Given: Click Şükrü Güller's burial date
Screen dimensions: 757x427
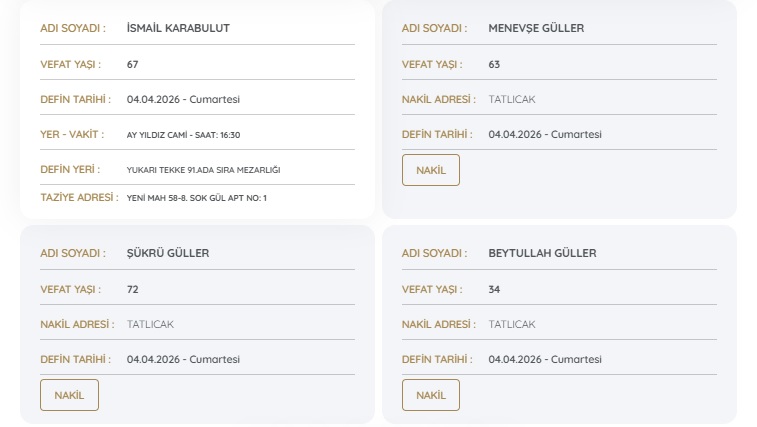Looking at the screenshot, I should [183, 359].
